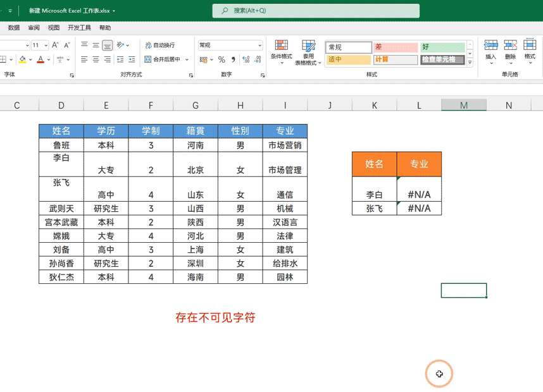Open Quick Access Toolbar customize arrow
This screenshot has width=543, height=392.
[10, 11]
